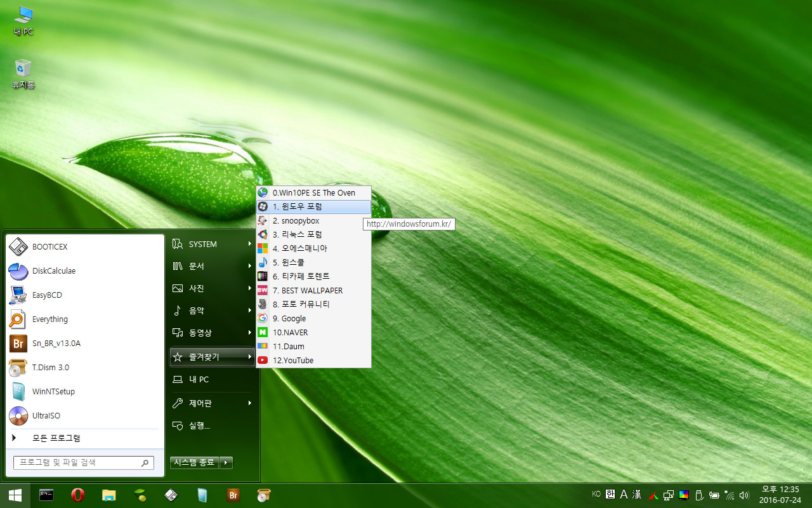Launch Sn_BR_v13.0A from the start menu
812x508 pixels.
[84, 343]
